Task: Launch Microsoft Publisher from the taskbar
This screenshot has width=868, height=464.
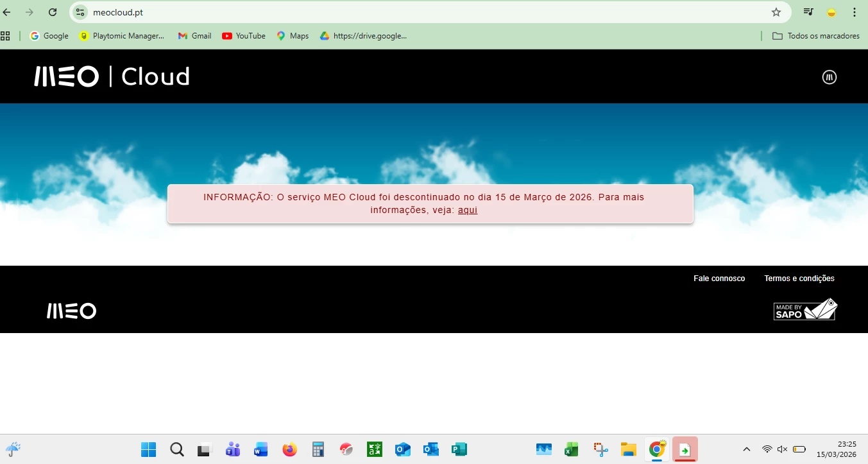Action: click(459, 449)
